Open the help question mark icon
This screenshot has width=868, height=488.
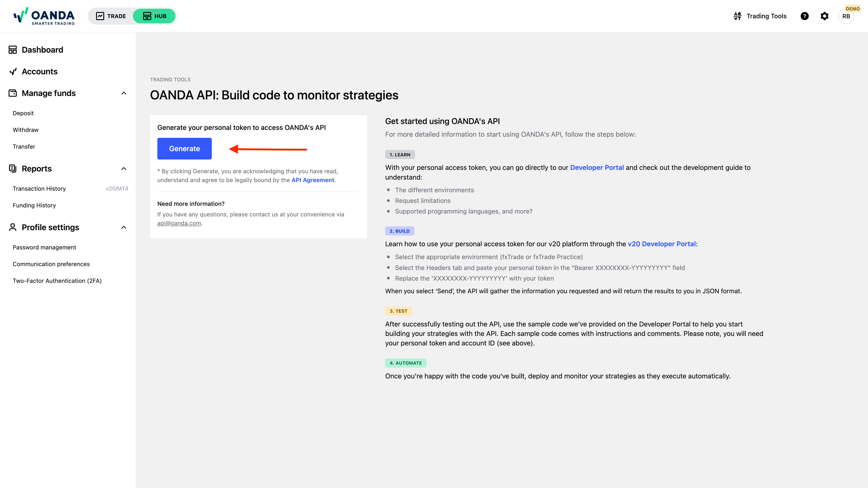805,16
